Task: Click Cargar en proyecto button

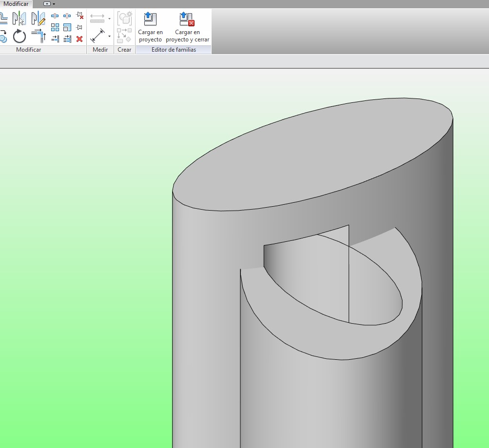Action: click(150, 27)
